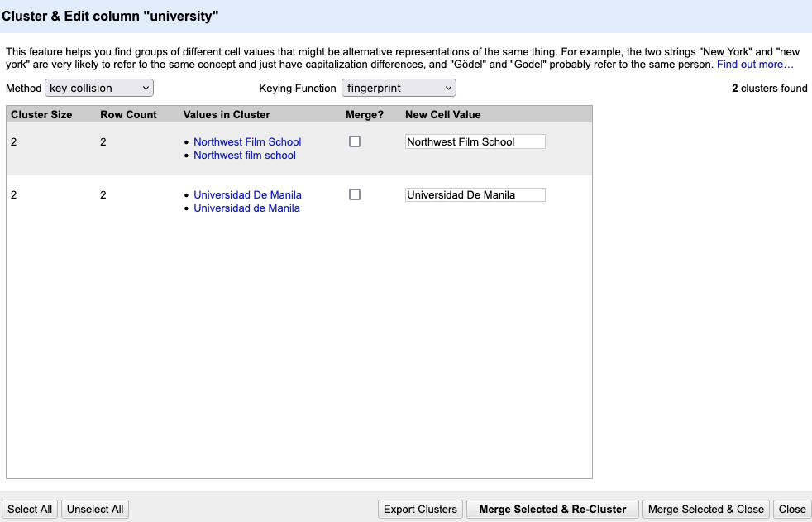Viewport: 812px width, 522px height.
Task: Edit the Northwest Film School new cell value
Action: (475, 142)
